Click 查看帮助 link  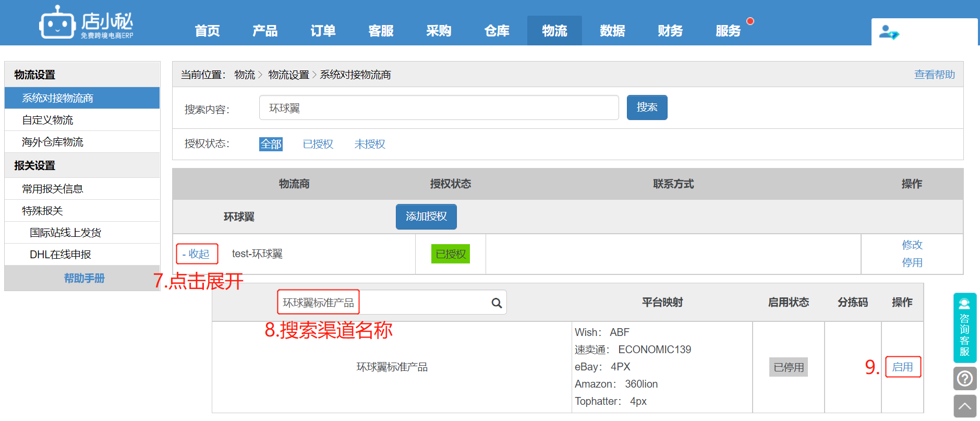[x=935, y=75]
